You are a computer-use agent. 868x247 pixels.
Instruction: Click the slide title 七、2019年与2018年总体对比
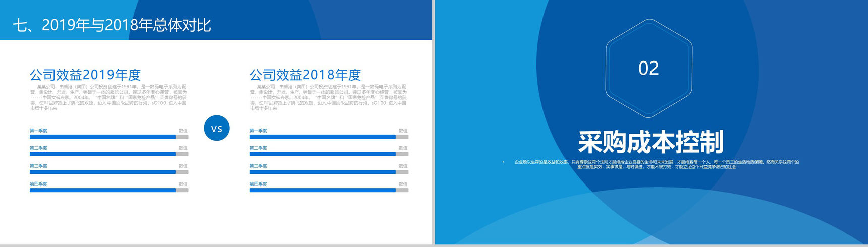coord(112,25)
